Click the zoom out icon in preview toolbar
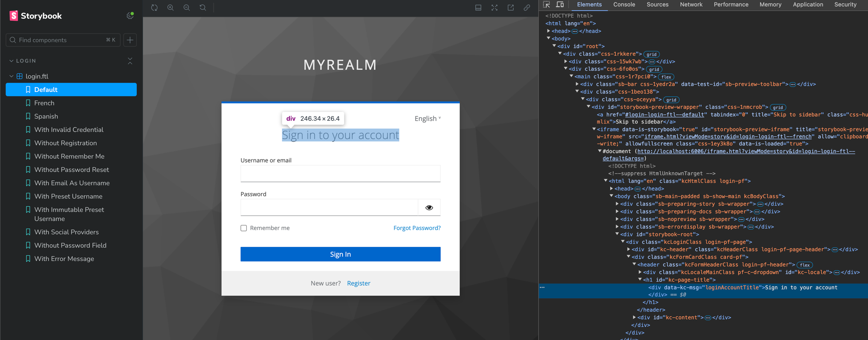The height and width of the screenshot is (340, 868). tap(187, 8)
